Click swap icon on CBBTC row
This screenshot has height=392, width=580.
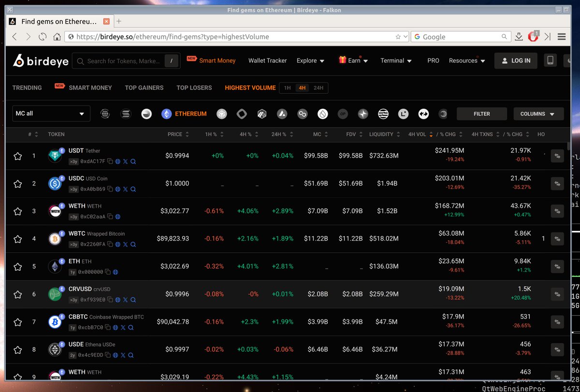(557, 322)
